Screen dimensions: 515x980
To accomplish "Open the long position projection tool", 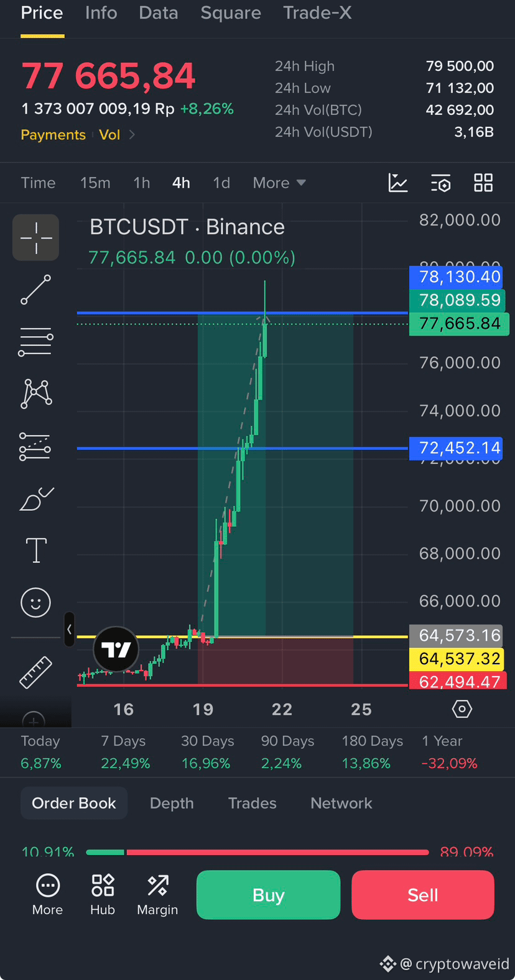I will click(x=35, y=446).
